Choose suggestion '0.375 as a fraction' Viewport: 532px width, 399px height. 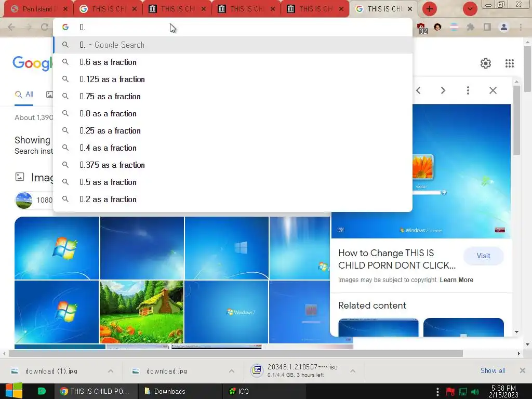click(233, 165)
